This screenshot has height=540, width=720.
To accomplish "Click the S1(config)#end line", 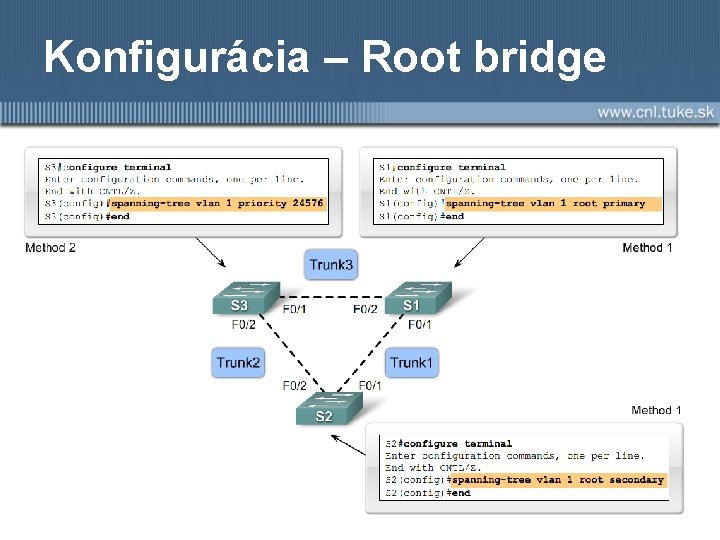I will 422,216.
